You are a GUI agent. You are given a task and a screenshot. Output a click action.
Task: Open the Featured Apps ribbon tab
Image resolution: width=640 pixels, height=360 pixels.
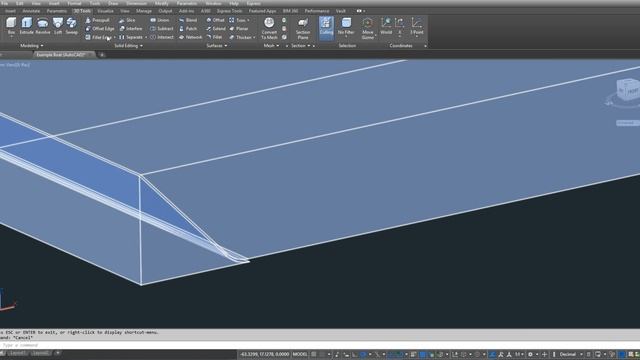point(262,11)
